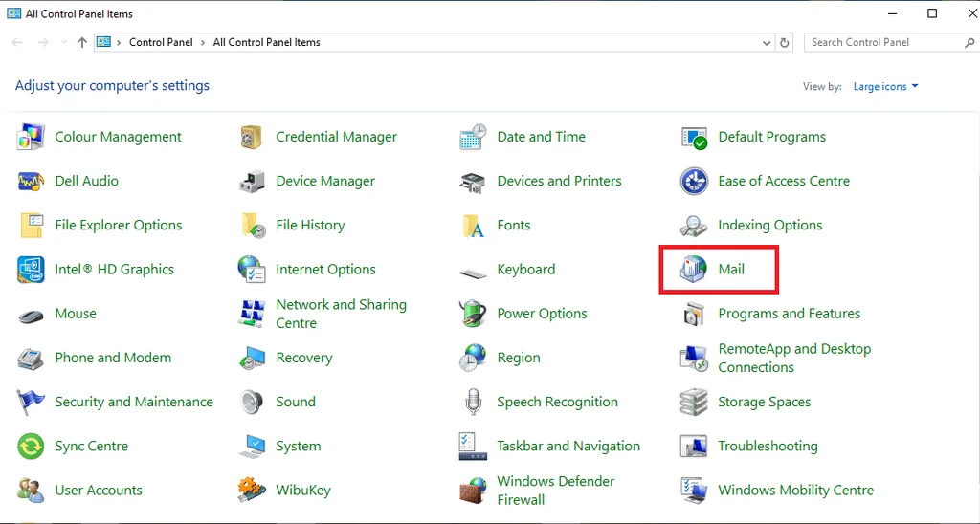Click the File History icon

pyautogui.click(x=253, y=226)
